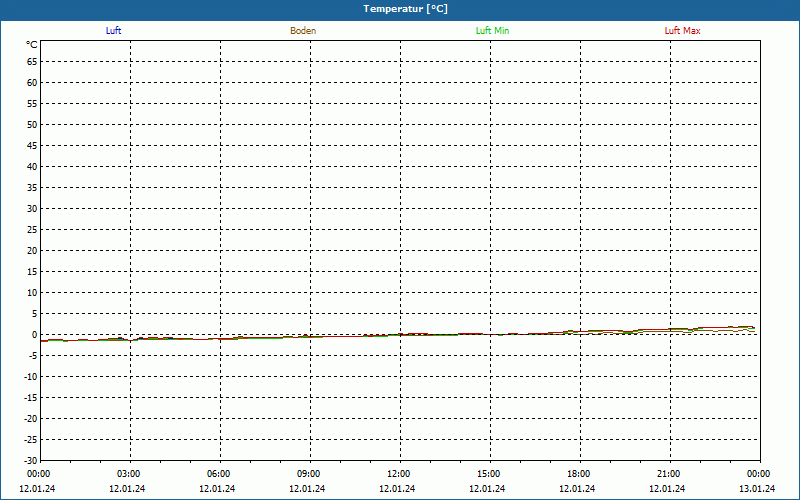Click the 10 y-axis value

coord(32,293)
